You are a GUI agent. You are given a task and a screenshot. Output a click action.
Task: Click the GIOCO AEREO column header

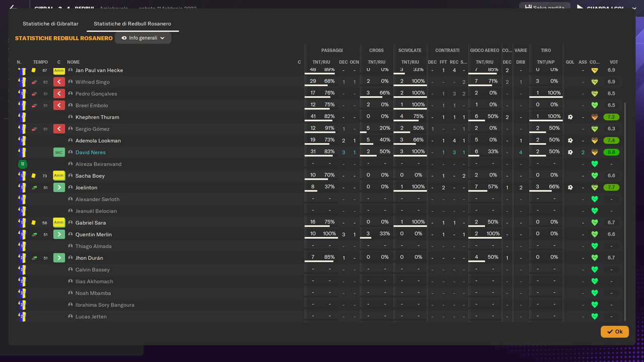[x=485, y=50]
